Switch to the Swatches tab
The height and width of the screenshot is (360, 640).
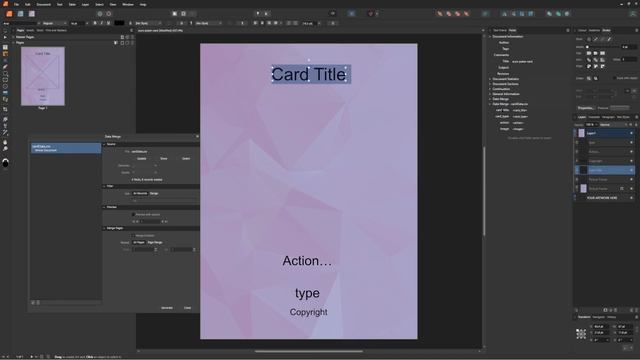(594, 30)
